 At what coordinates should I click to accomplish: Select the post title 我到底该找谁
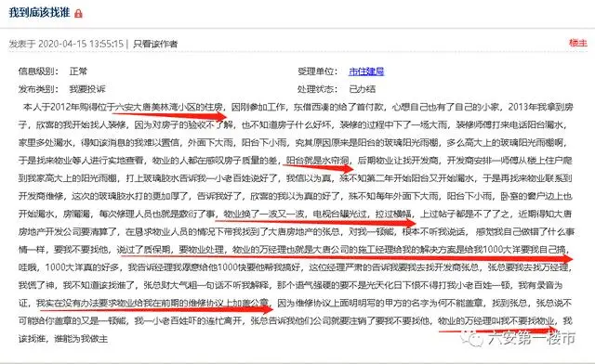(x=39, y=12)
